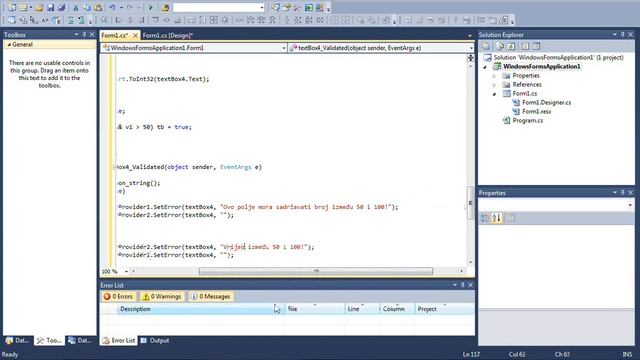Image resolution: width=640 pixels, height=360 pixels.
Task: Collapse the WindowsFormsApplication1 project node
Action: coord(485,67)
